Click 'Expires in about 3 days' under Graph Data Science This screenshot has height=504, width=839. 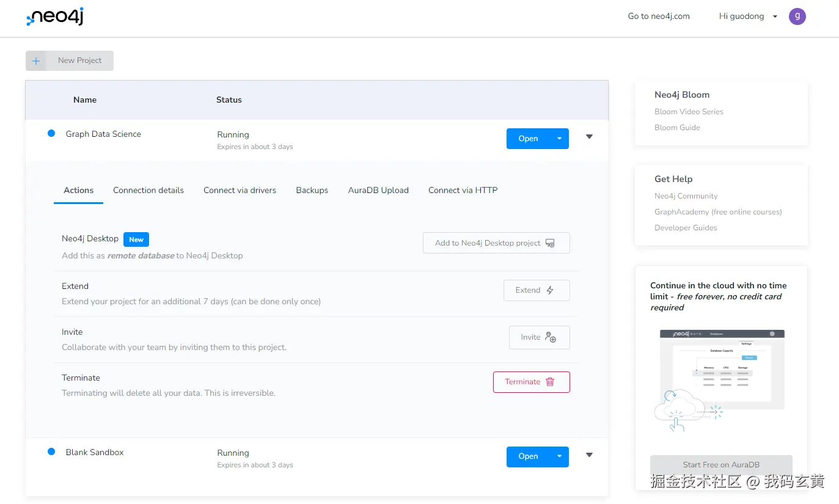255,147
